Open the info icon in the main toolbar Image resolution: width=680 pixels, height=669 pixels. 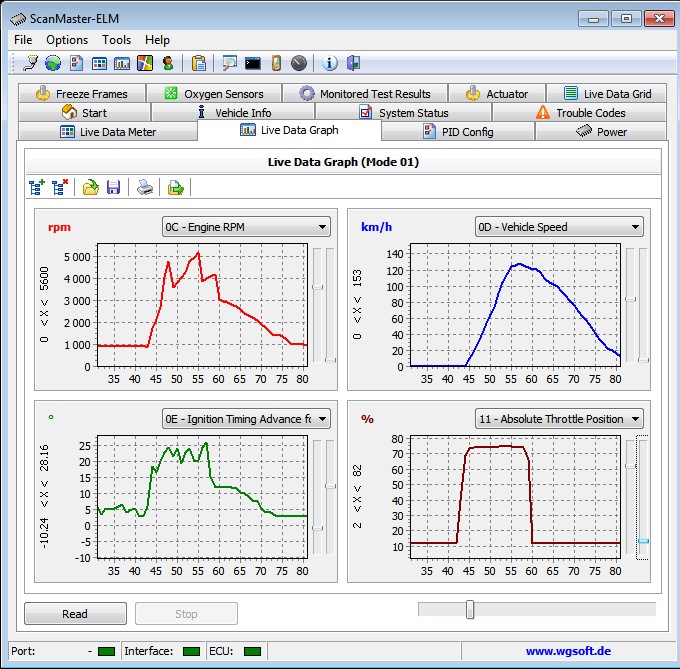point(330,63)
